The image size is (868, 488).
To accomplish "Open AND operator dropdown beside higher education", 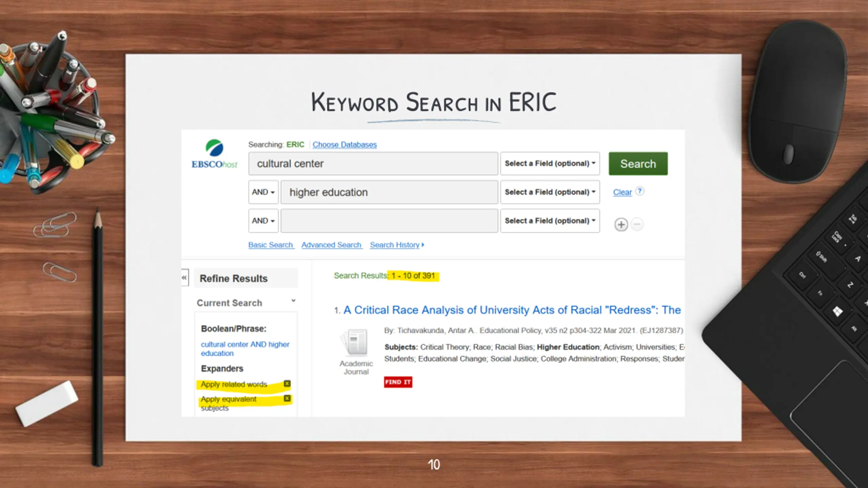I will [x=263, y=192].
